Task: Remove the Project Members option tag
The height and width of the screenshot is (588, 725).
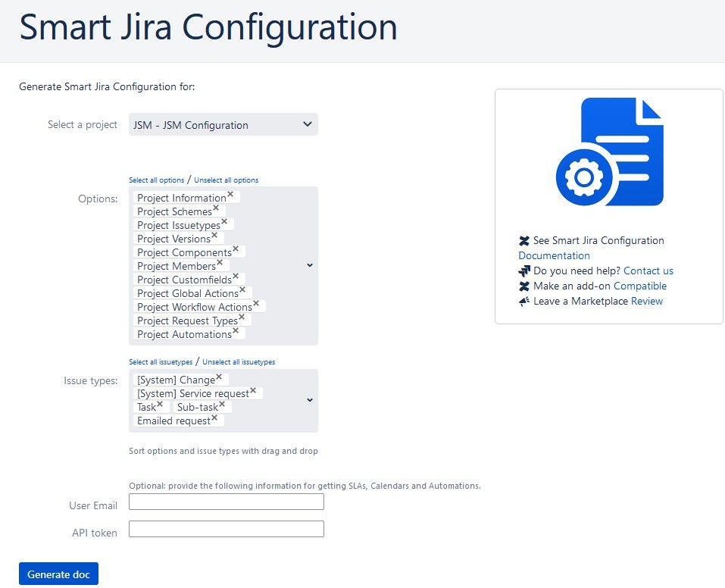Action: click(220, 262)
